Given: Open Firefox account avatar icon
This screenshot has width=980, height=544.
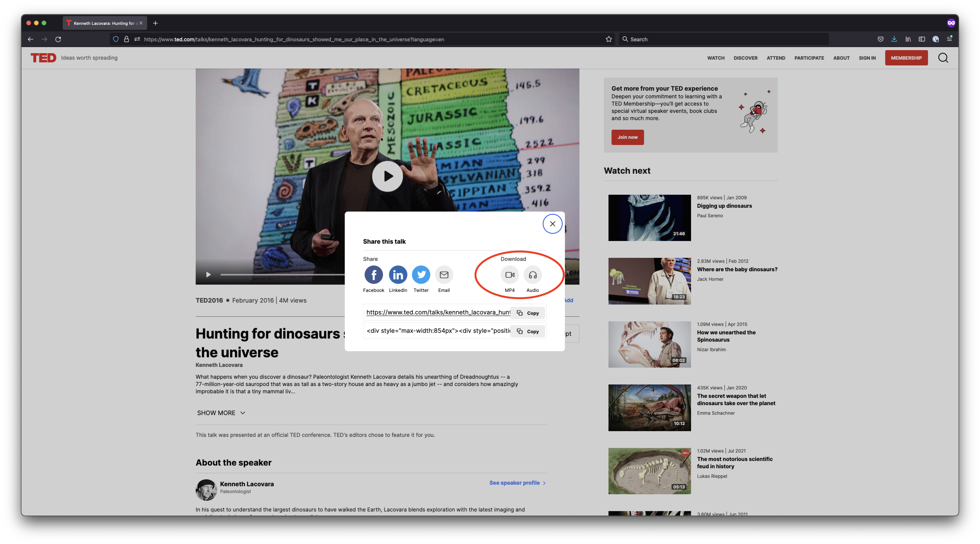Looking at the screenshot, I should pos(935,39).
